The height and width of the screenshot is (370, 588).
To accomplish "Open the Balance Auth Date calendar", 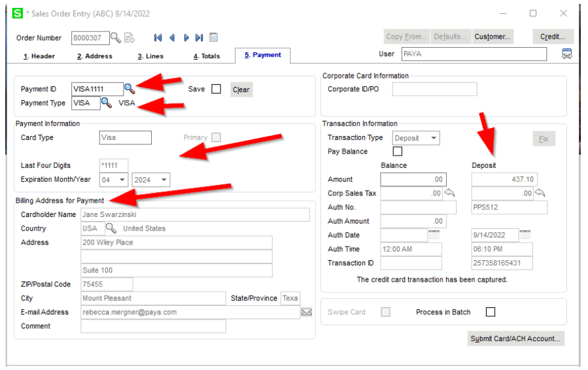I will point(434,235).
